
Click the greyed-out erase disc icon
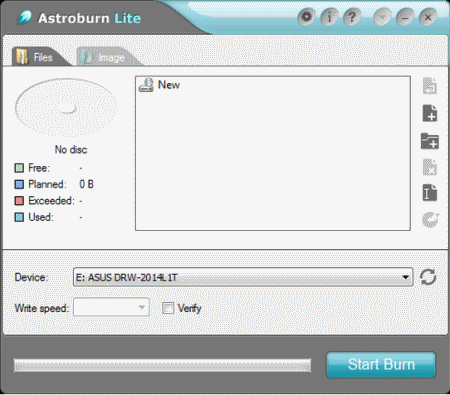coord(430,220)
